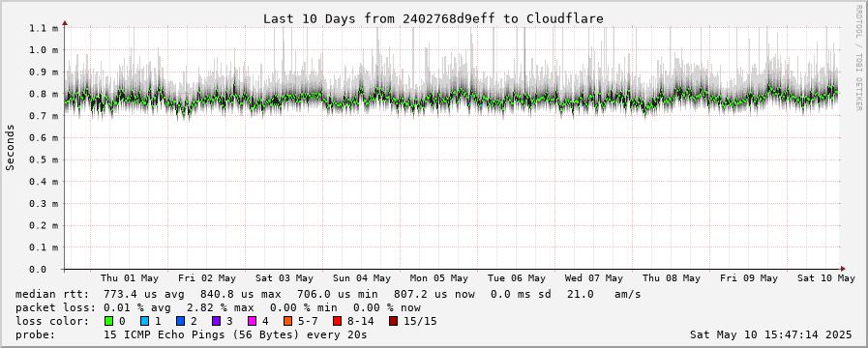The image size is (868, 348).
Task: Click the '1.0 m' y-axis value
Action: tap(44, 50)
